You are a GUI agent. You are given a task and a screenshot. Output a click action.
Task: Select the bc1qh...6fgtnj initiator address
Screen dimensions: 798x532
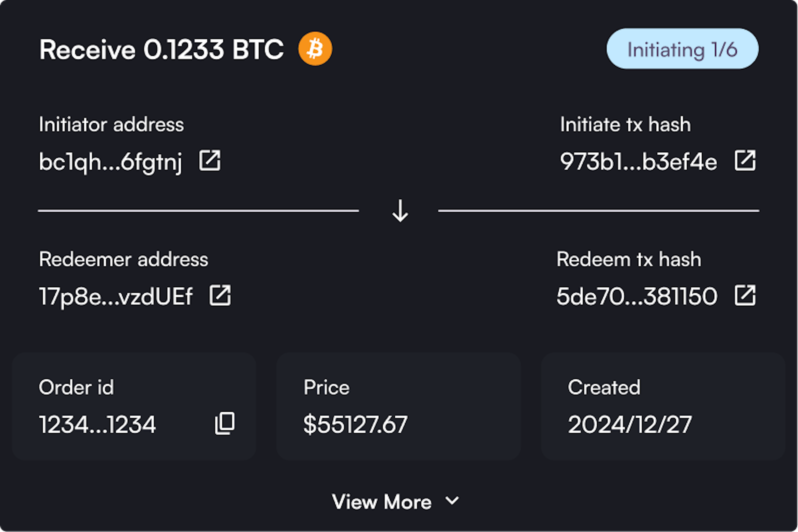tap(111, 162)
